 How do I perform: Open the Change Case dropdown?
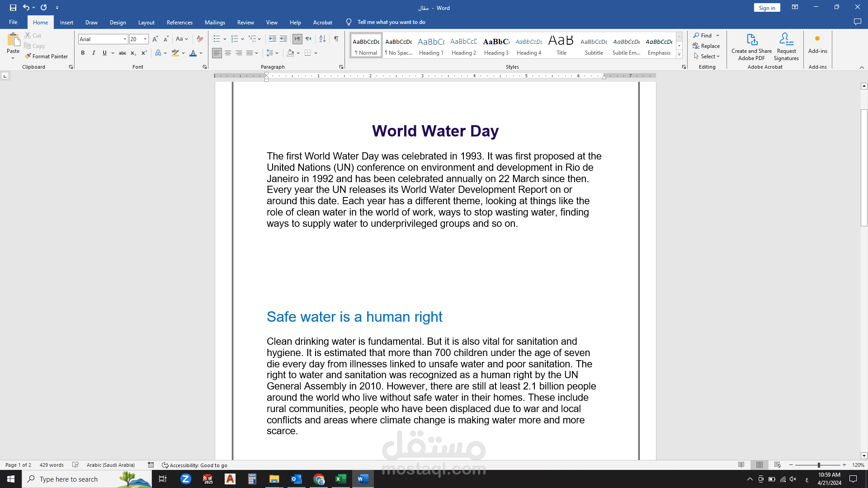click(x=182, y=39)
